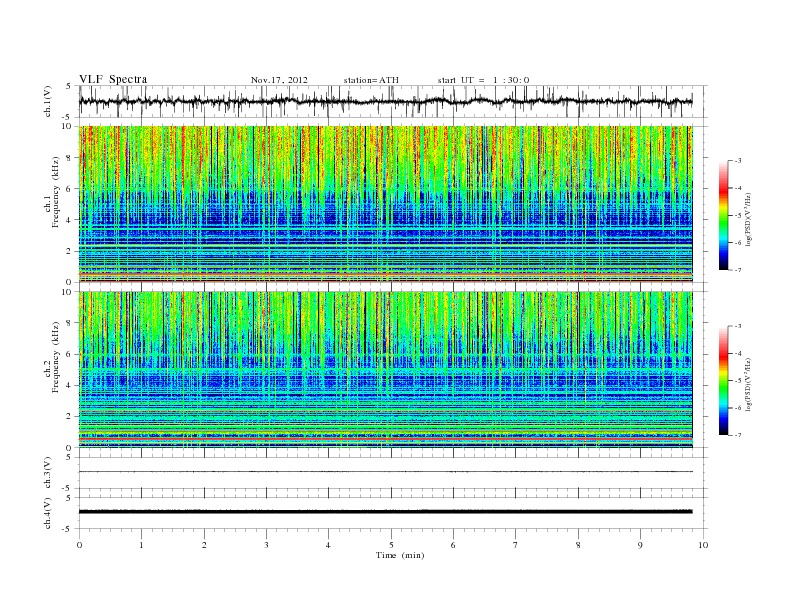Click time axis tick label "10"
792x612 pixels.
pyautogui.click(x=703, y=545)
